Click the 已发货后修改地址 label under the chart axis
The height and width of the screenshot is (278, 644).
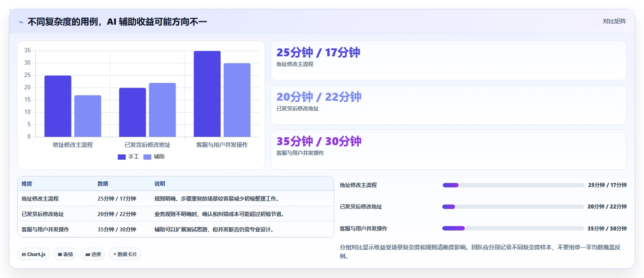pyautogui.click(x=147, y=145)
